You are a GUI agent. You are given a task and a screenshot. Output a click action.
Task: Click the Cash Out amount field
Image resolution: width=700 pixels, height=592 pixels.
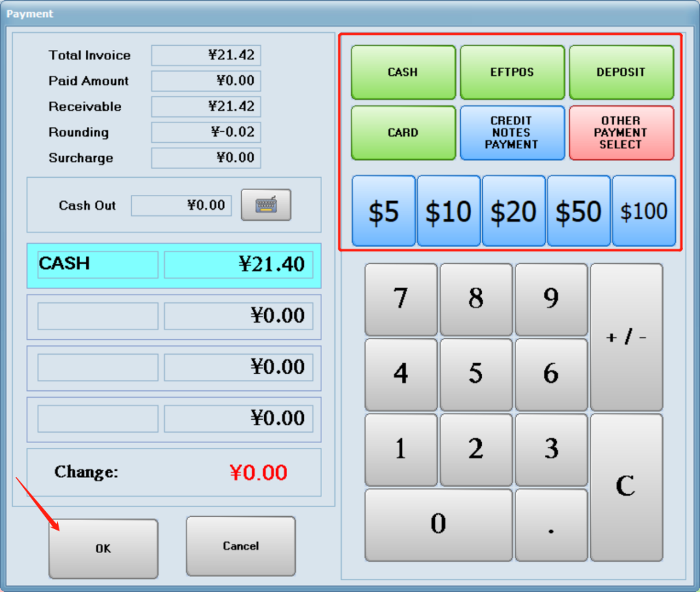tap(181, 205)
